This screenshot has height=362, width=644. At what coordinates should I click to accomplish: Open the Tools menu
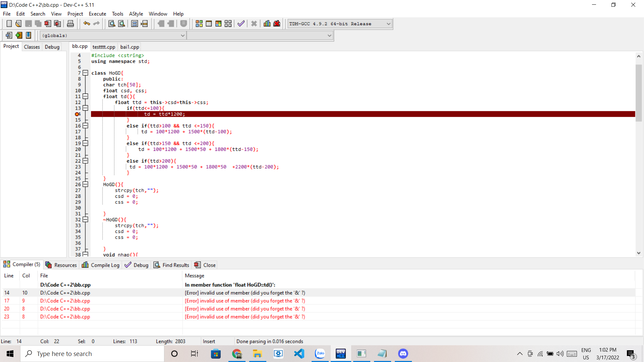tap(117, 14)
